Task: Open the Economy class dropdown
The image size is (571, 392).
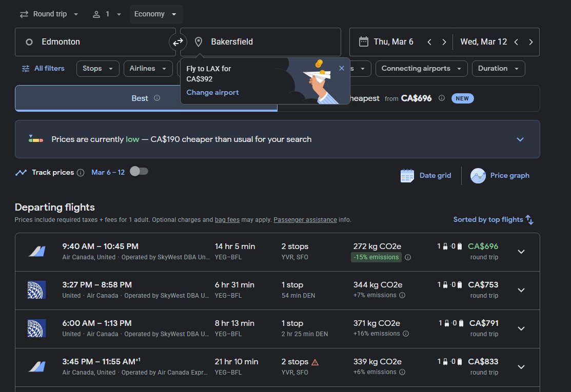Action: click(x=156, y=14)
